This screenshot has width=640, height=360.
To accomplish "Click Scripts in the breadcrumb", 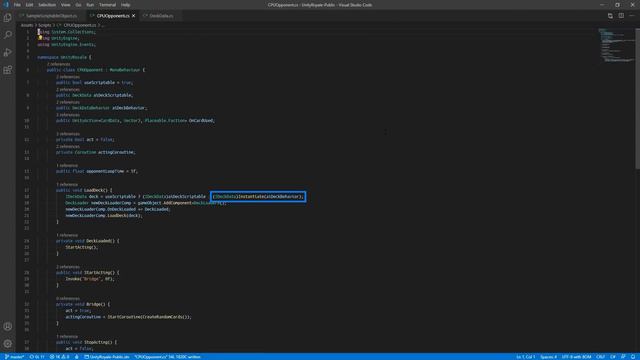I will 44,25.
